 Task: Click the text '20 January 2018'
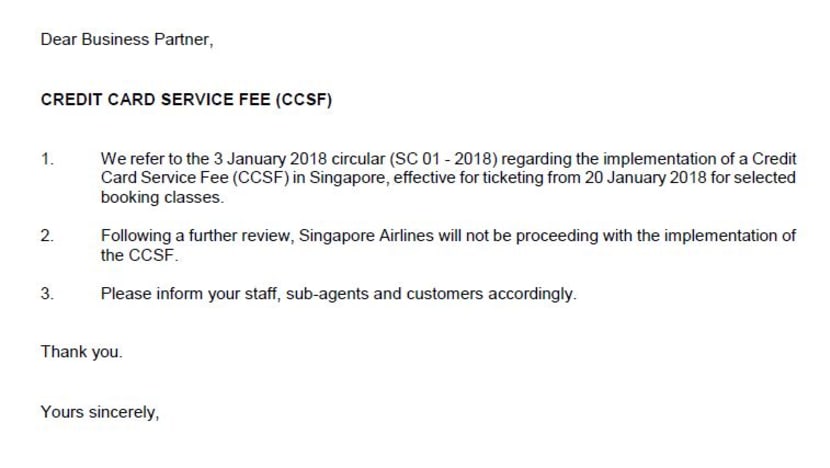click(645, 178)
